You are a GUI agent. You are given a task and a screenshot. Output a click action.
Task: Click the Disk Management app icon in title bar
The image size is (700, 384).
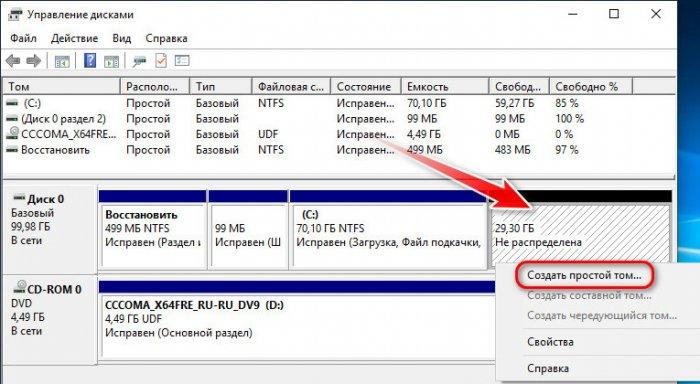coord(14,14)
